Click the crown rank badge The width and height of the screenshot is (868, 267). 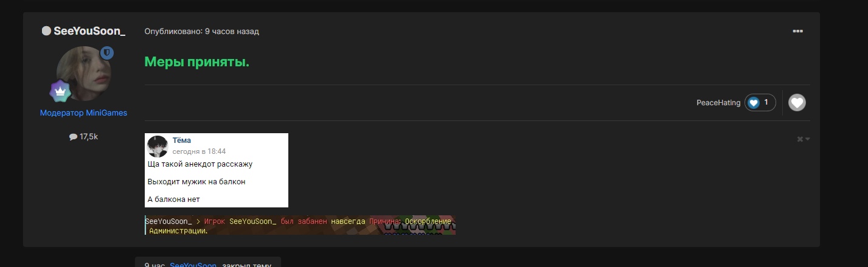pyautogui.click(x=60, y=91)
